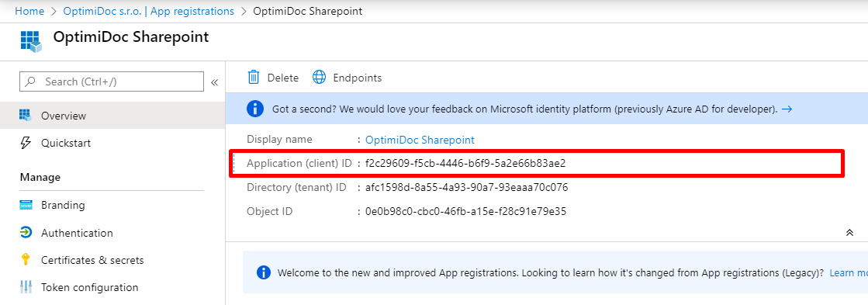The image size is (868, 305).
Task: Click the Object ID label
Action: pos(270,211)
